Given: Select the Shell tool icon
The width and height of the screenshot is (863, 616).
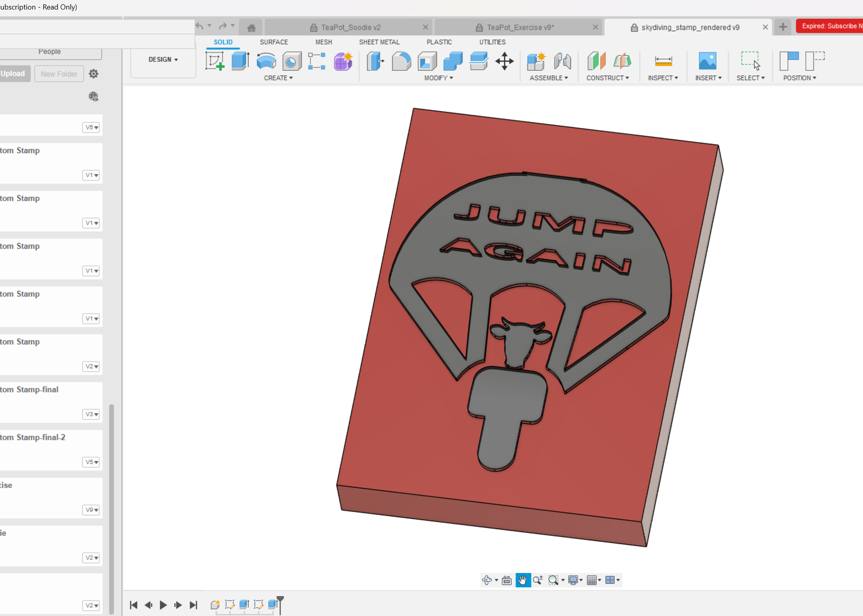Looking at the screenshot, I should [x=427, y=61].
